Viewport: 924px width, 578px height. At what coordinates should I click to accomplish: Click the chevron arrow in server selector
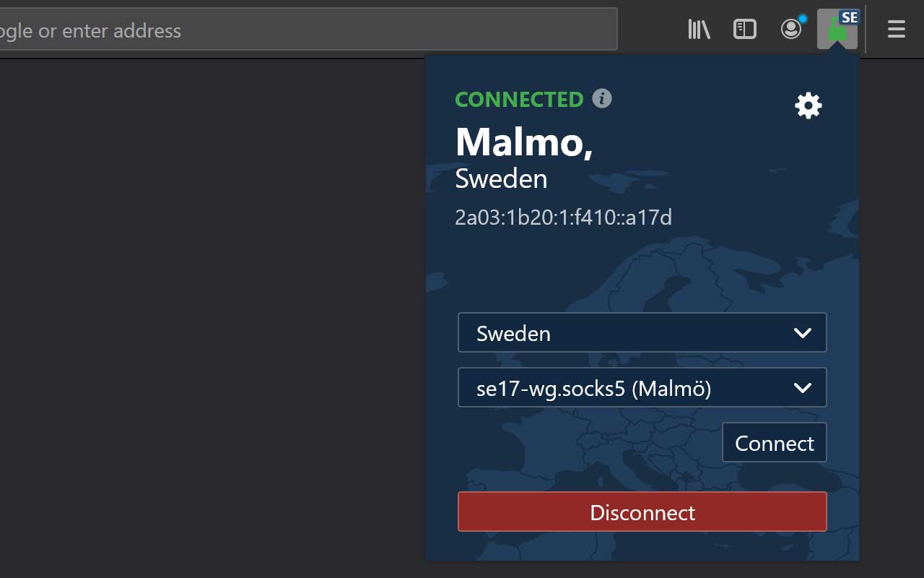tap(803, 388)
